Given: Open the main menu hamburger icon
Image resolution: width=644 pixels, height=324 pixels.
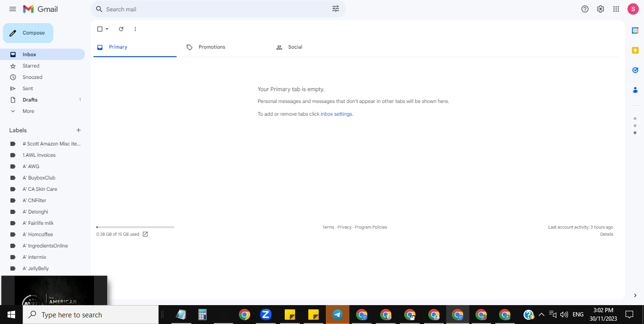Looking at the screenshot, I should pos(13,9).
